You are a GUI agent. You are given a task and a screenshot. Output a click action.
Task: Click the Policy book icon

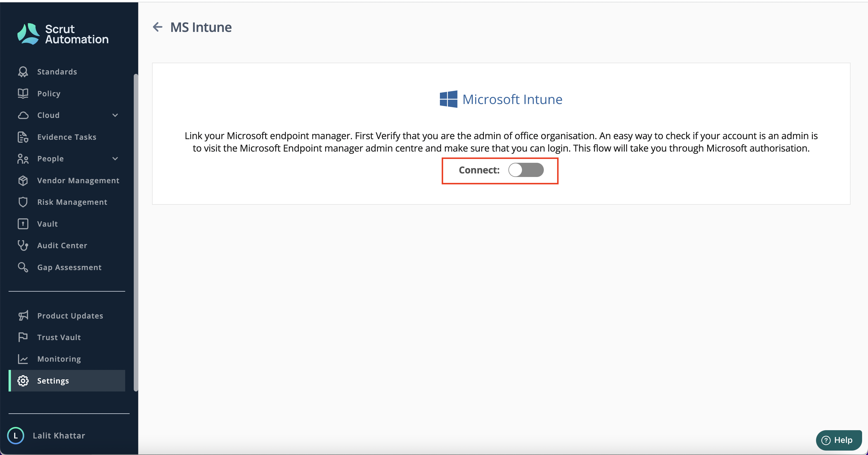tap(23, 93)
